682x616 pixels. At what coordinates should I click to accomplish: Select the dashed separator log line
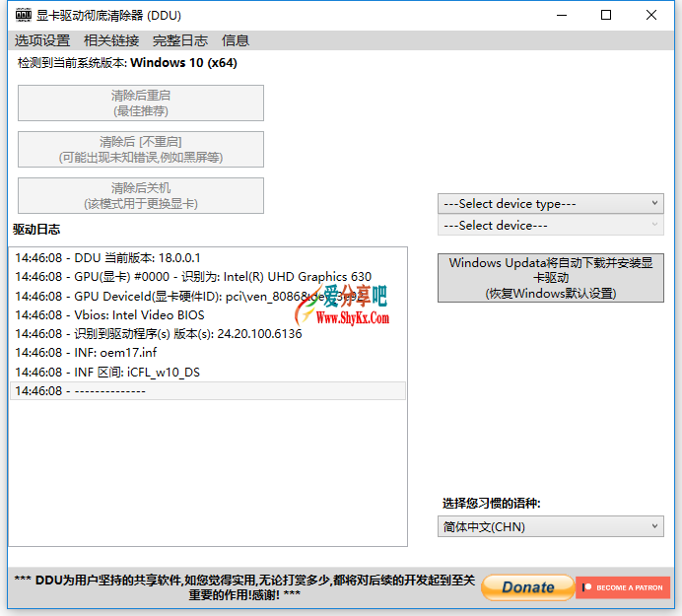click(x=208, y=390)
